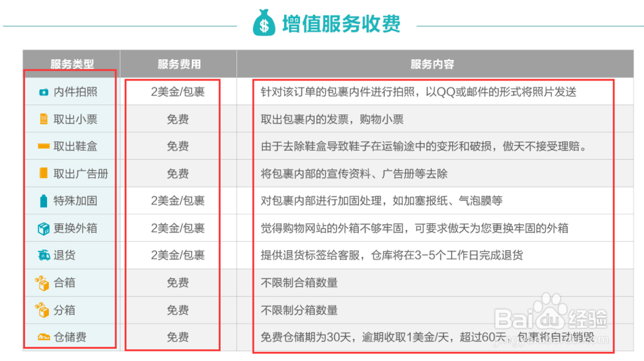Click the 2美金/包裹 fee for 特殊加固
This screenshot has height=361, width=644.
tap(178, 200)
